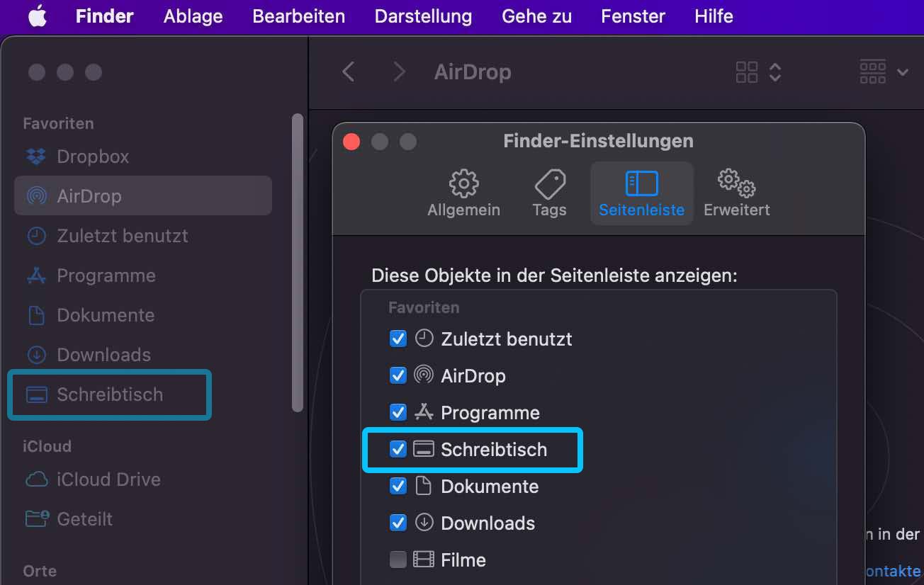
Task: Close the Finder-Einstellungen window
Action: click(x=351, y=142)
